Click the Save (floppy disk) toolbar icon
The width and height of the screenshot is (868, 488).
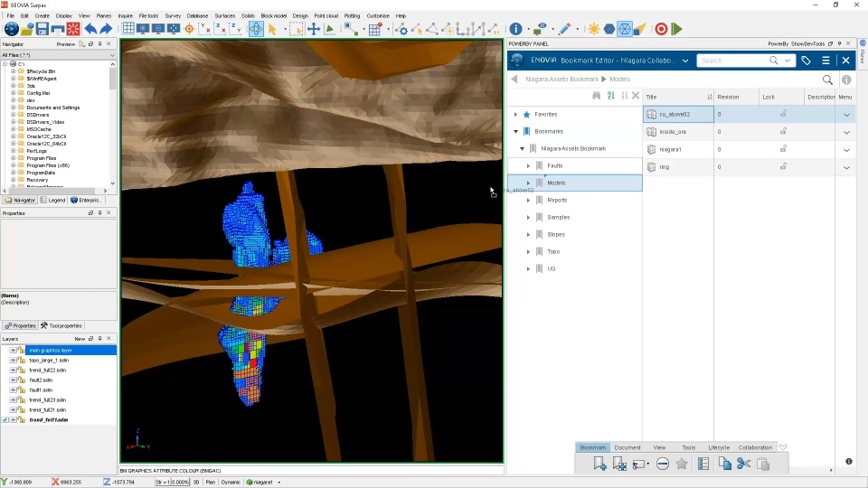point(42,29)
